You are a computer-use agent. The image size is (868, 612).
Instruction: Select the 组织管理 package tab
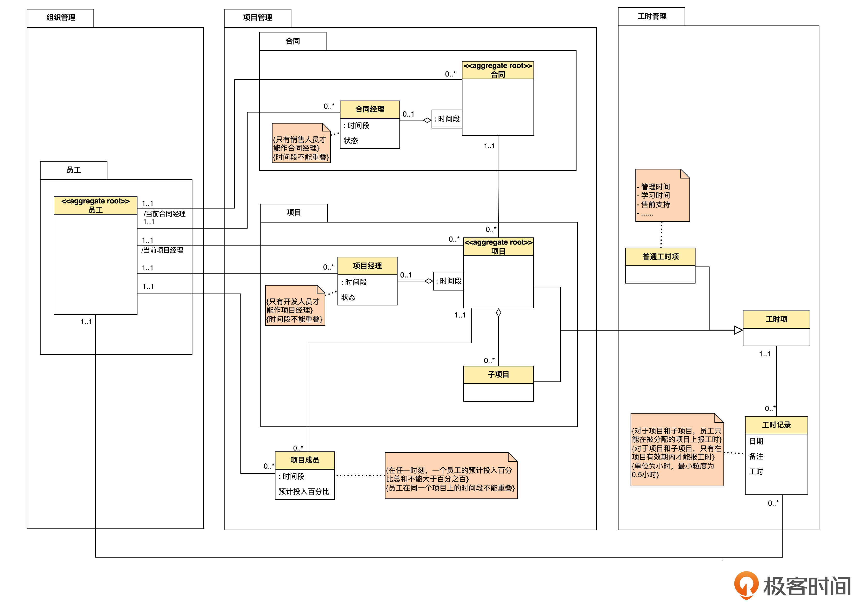pos(60,18)
